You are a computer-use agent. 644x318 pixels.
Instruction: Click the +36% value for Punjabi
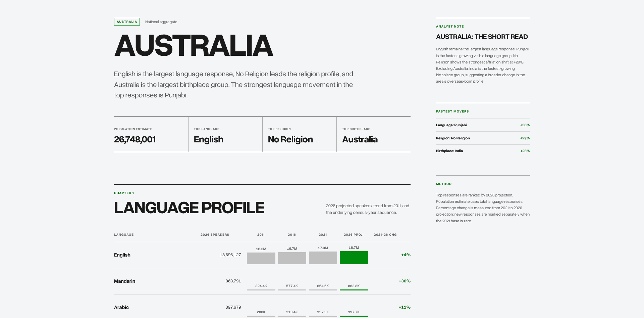coord(525,125)
